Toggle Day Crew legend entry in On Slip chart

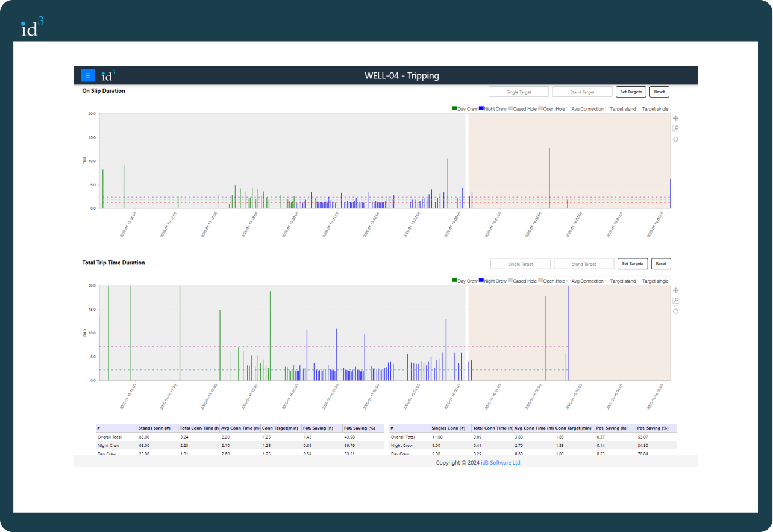(x=465, y=109)
